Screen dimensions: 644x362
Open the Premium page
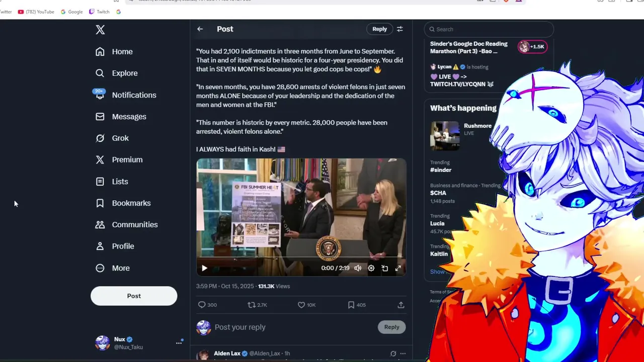click(x=119, y=160)
